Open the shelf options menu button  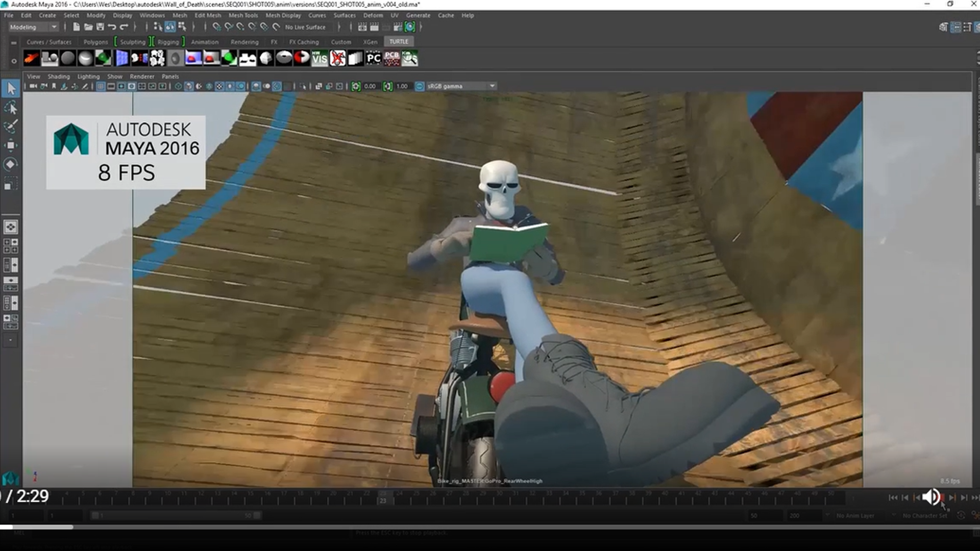point(14,61)
